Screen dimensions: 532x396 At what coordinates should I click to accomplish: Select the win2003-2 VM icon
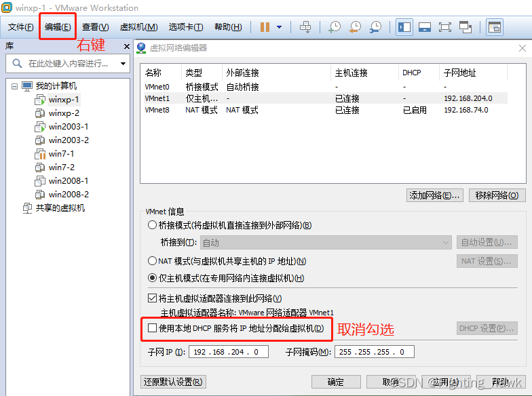(39, 140)
